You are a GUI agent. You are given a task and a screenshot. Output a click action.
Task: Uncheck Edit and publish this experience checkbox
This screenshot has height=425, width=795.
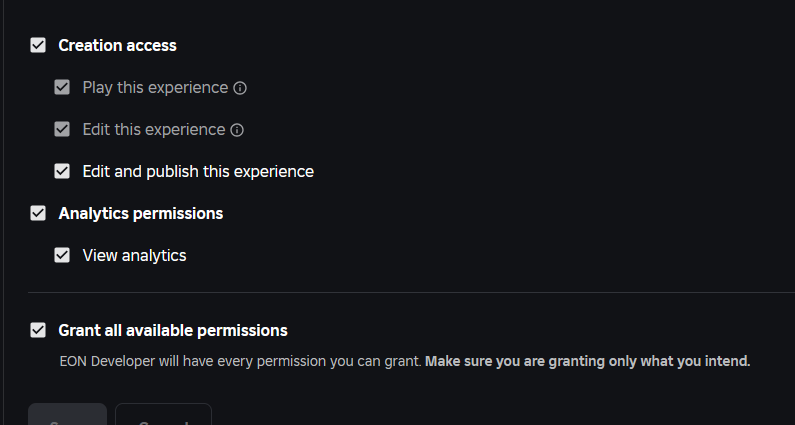point(62,171)
